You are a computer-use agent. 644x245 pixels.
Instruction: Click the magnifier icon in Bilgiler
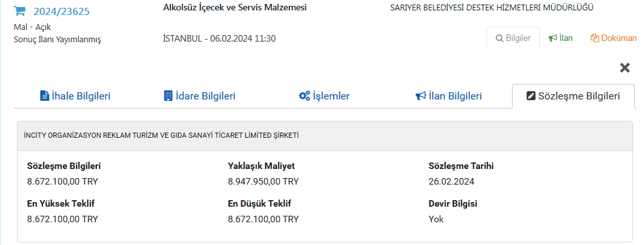click(x=500, y=38)
